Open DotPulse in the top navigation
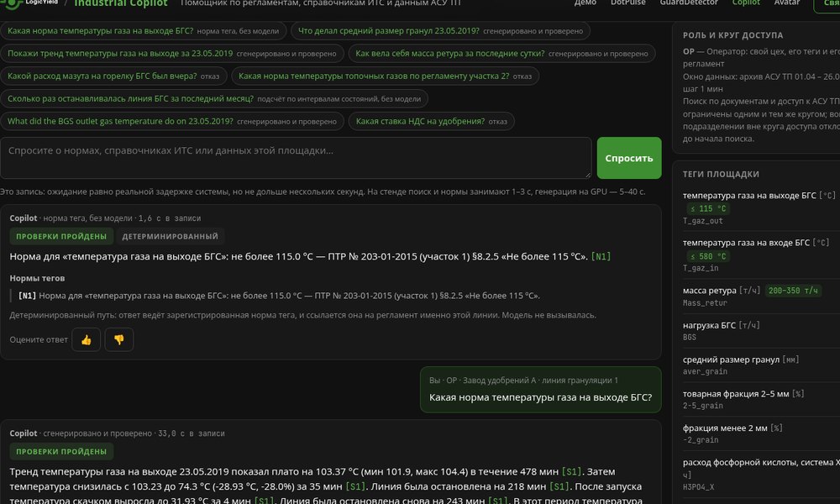This screenshot has width=840, height=504. click(x=627, y=3)
